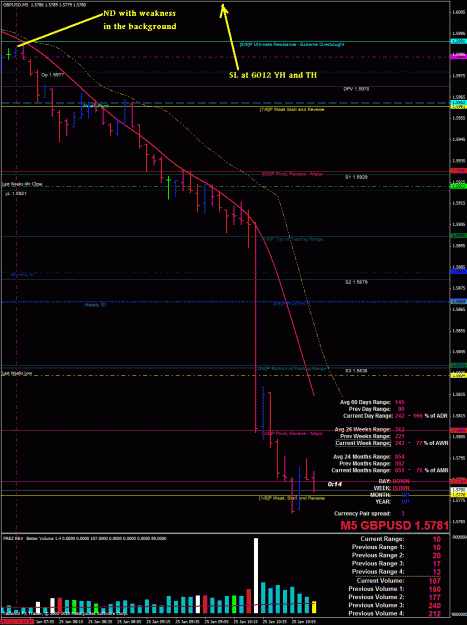This screenshot has height=625, width=467.
Task: Select the boxed 'Current Week Range:' label
Action: 363,443
